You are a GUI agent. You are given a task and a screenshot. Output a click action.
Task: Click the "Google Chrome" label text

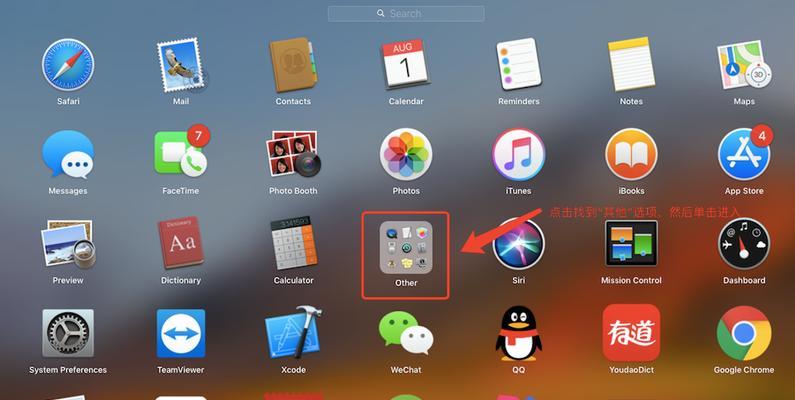(744, 370)
